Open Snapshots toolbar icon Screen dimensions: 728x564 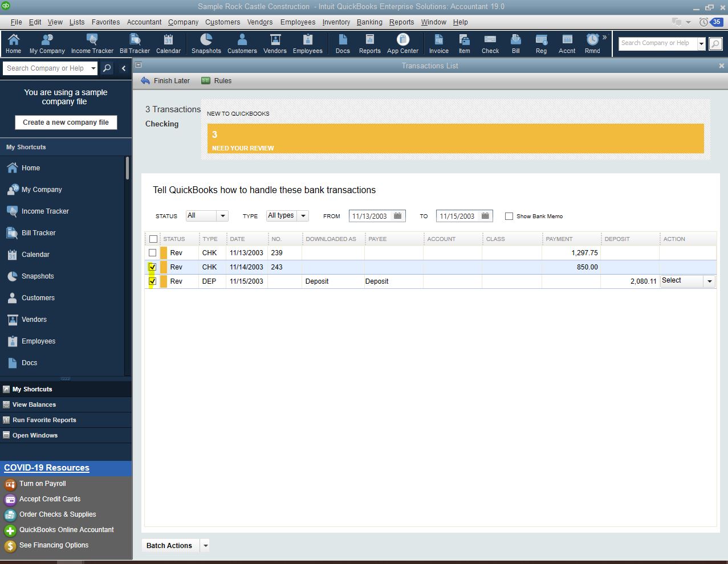(x=206, y=43)
